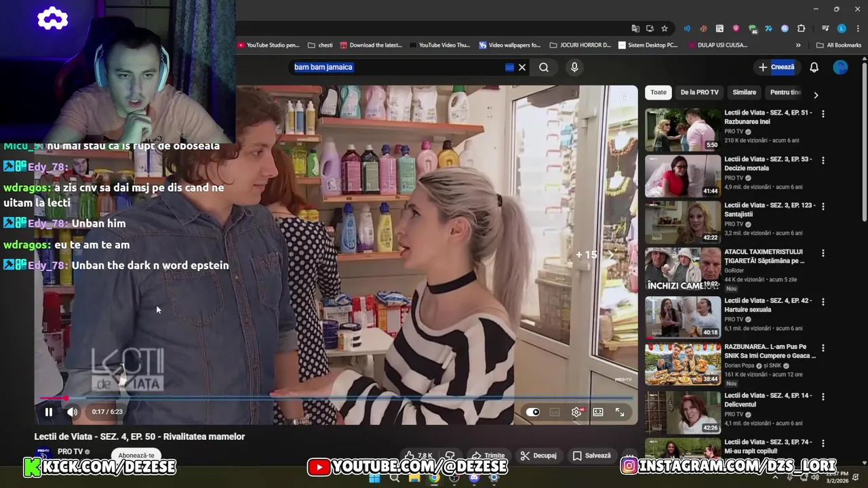The height and width of the screenshot is (488, 868).
Task: Enter fullscreen video mode
Action: [620, 412]
